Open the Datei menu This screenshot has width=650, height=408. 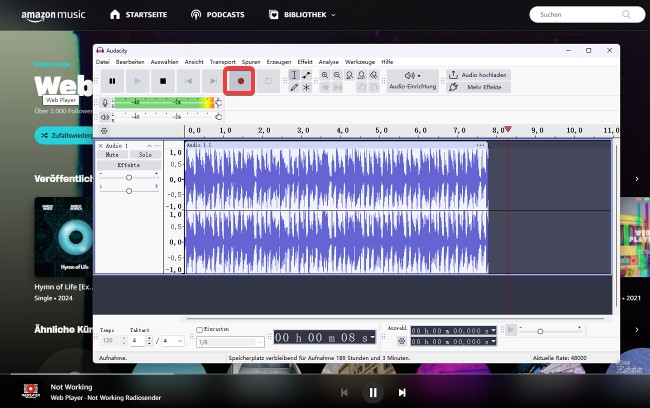point(103,62)
